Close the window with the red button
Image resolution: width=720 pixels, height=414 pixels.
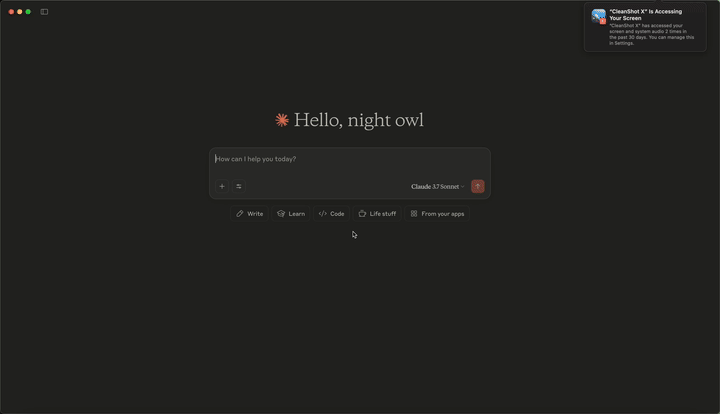(11, 12)
